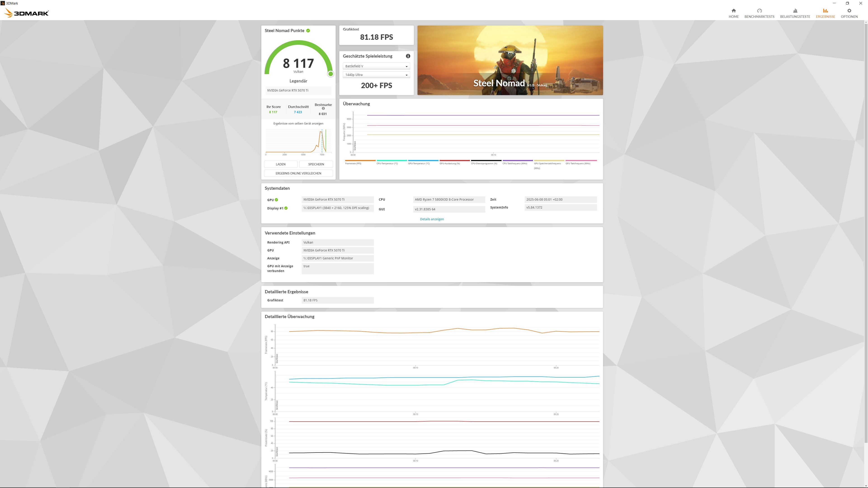Open Benchmarktests gauge icon
The height and width of the screenshot is (488, 868).
[759, 11]
